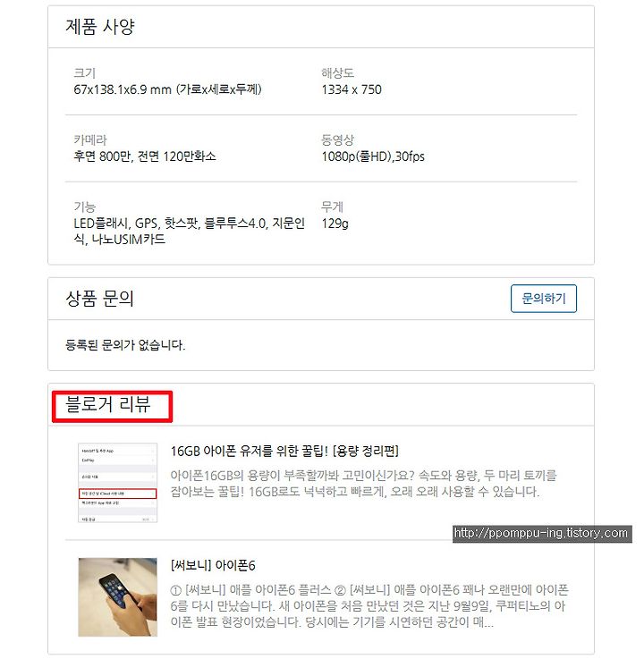Open the hand-holding-iPhone review thumbnail

coord(118,596)
